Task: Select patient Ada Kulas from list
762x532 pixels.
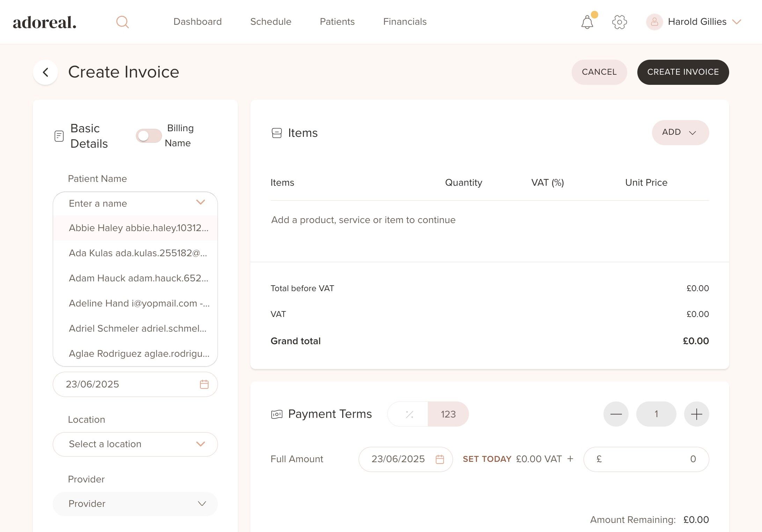Action: coord(138,253)
